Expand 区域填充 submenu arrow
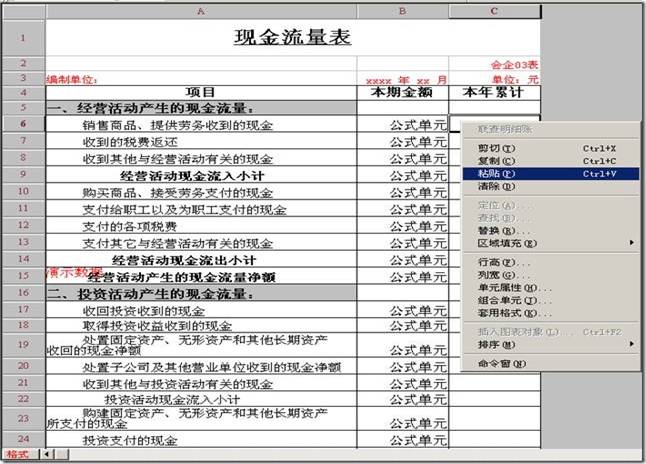 coord(631,242)
